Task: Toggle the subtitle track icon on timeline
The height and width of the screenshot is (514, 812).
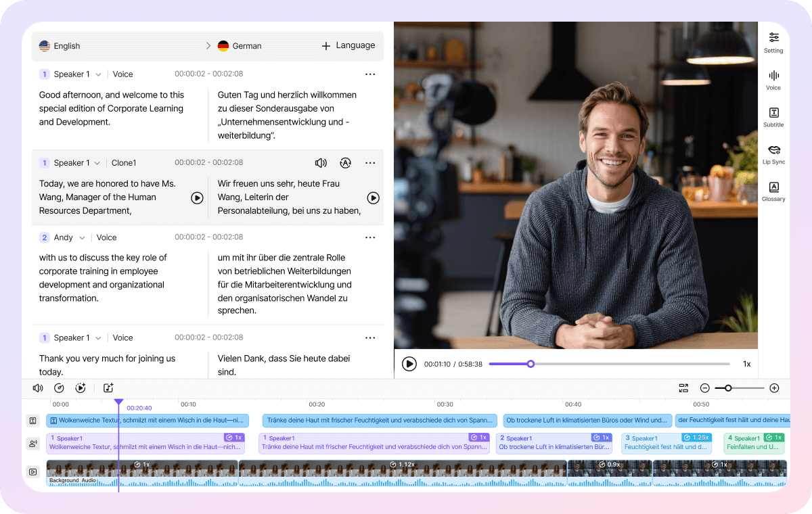Action: [32, 421]
